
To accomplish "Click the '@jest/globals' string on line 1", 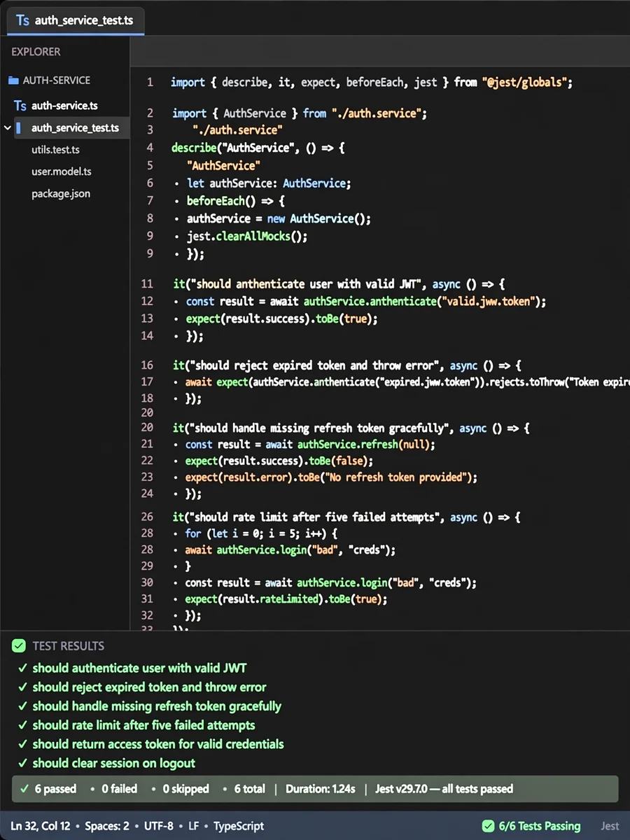I will click(523, 83).
